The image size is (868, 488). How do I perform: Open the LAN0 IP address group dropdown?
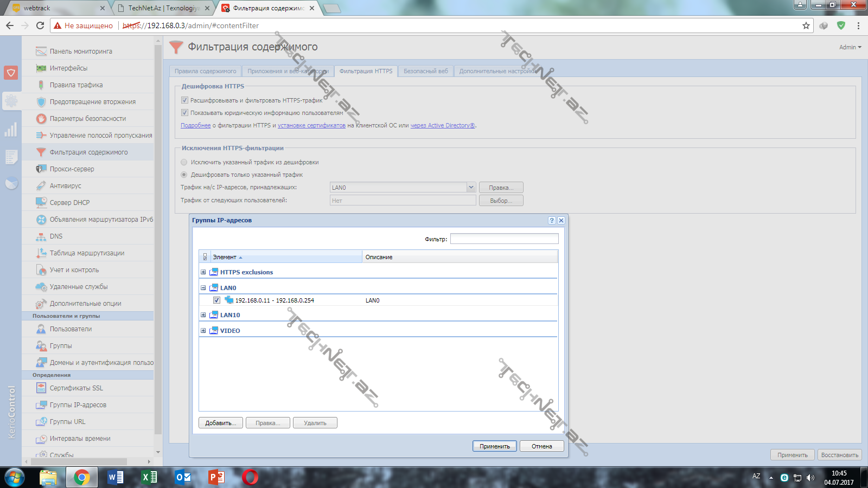tap(470, 188)
